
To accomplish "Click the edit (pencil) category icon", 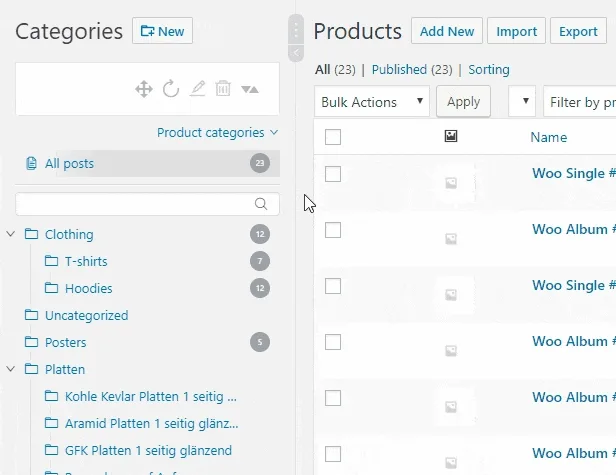I will click(x=197, y=89).
